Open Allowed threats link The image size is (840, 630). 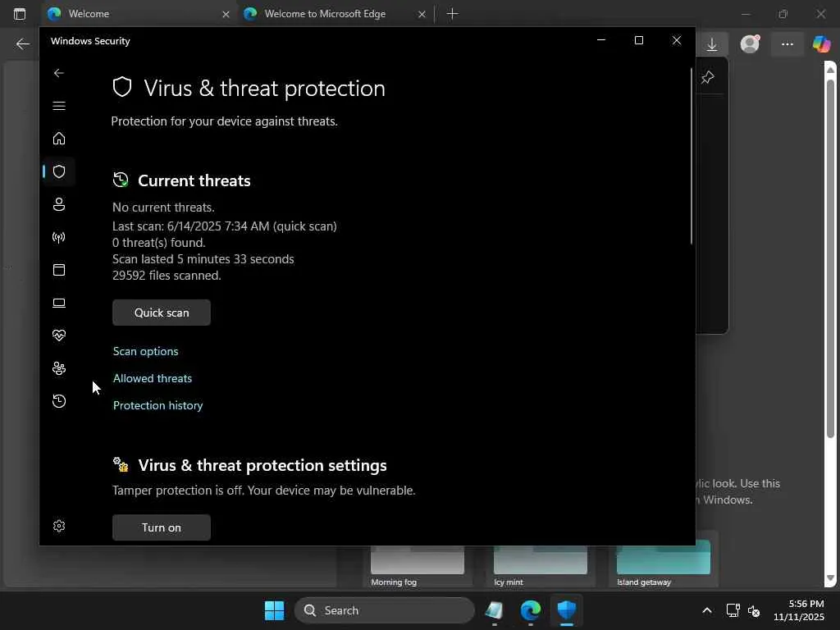tap(152, 378)
